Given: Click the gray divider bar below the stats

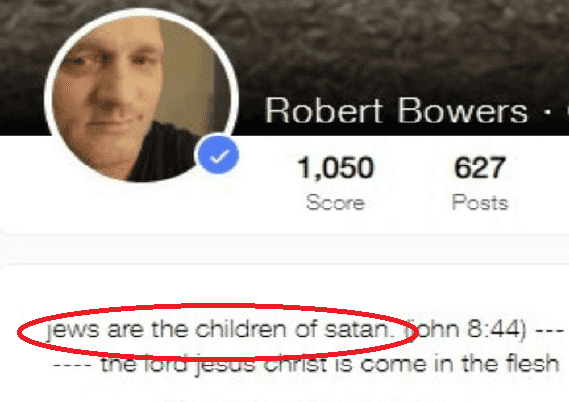Looking at the screenshot, I should click(x=284, y=249).
